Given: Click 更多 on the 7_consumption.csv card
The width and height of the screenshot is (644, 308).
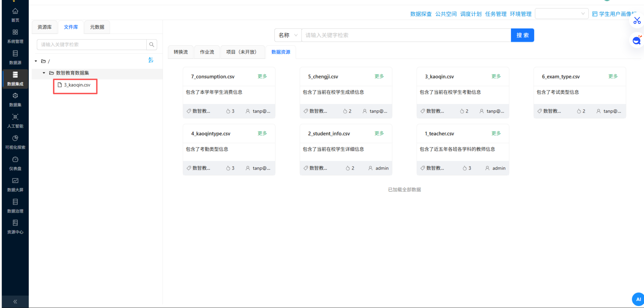Looking at the screenshot, I should (262, 76).
